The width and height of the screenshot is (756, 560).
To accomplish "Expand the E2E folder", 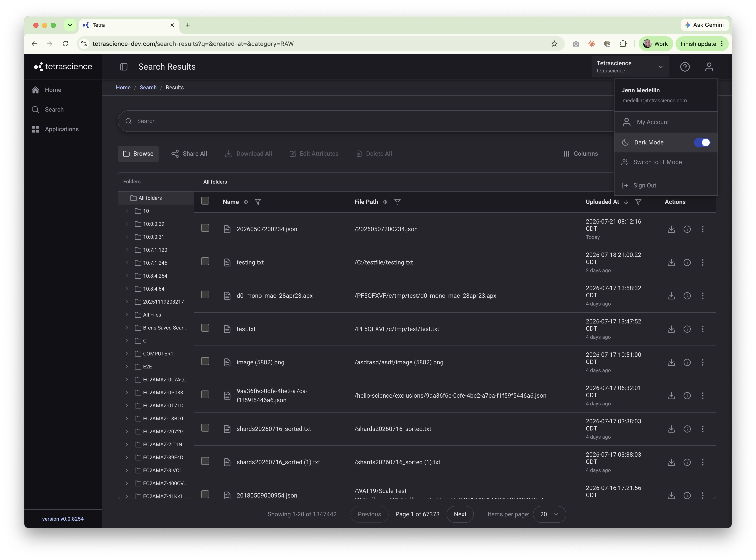I will click(127, 366).
